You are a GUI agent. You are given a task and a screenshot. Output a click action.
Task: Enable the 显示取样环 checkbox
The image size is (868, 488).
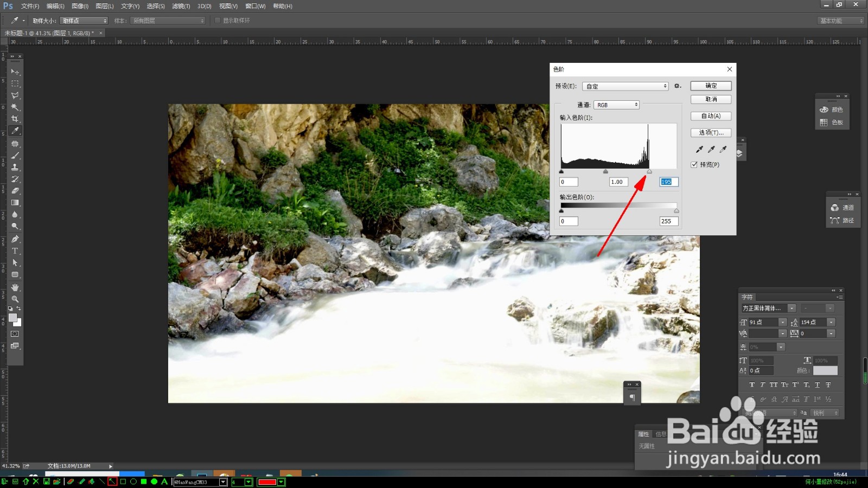[218, 21]
